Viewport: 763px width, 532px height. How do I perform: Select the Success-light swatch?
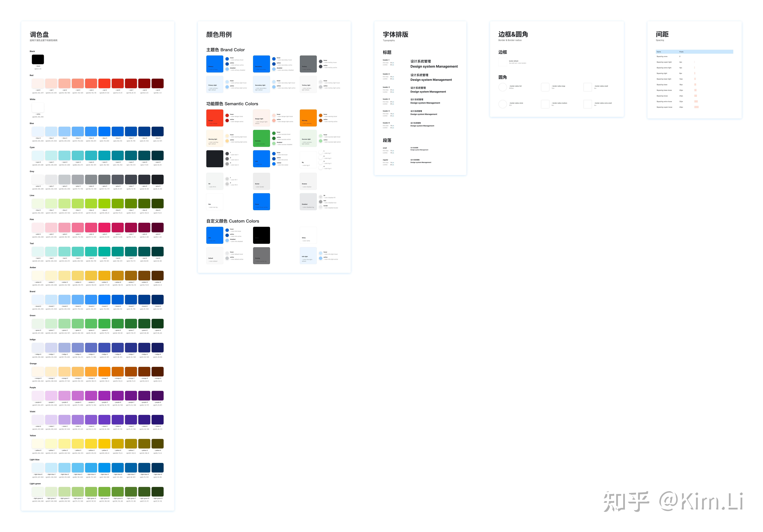[308, 138]
